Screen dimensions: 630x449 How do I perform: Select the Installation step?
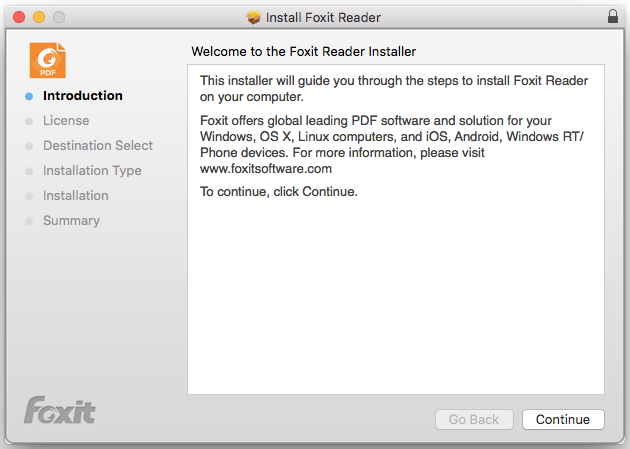tap(76, 196)
